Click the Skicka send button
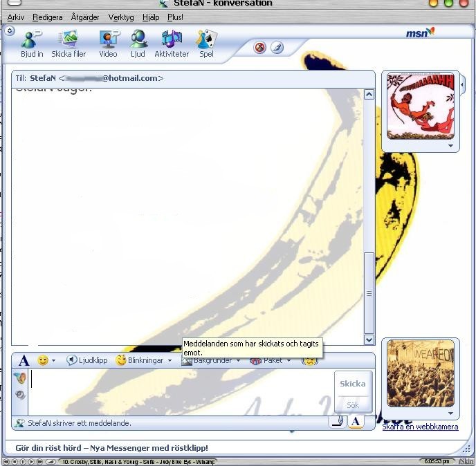 click(x=353, y=384)
